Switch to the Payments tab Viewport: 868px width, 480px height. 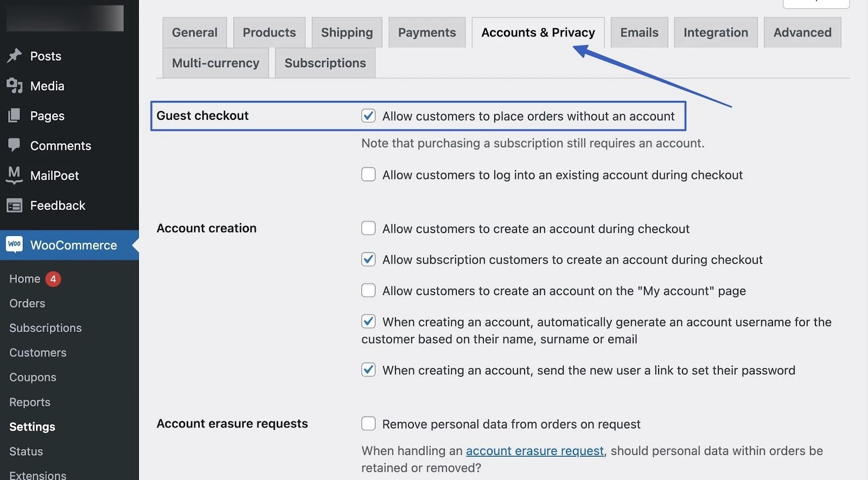pyautogui.click(x=427, y=33)
